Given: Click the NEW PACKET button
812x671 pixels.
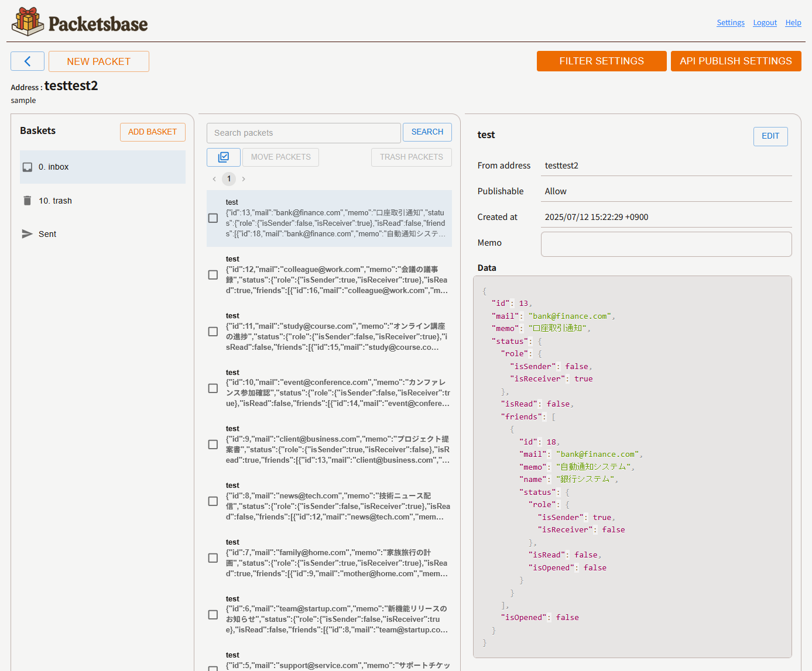Looking at the screenshot, I should [x=99, y=61].
